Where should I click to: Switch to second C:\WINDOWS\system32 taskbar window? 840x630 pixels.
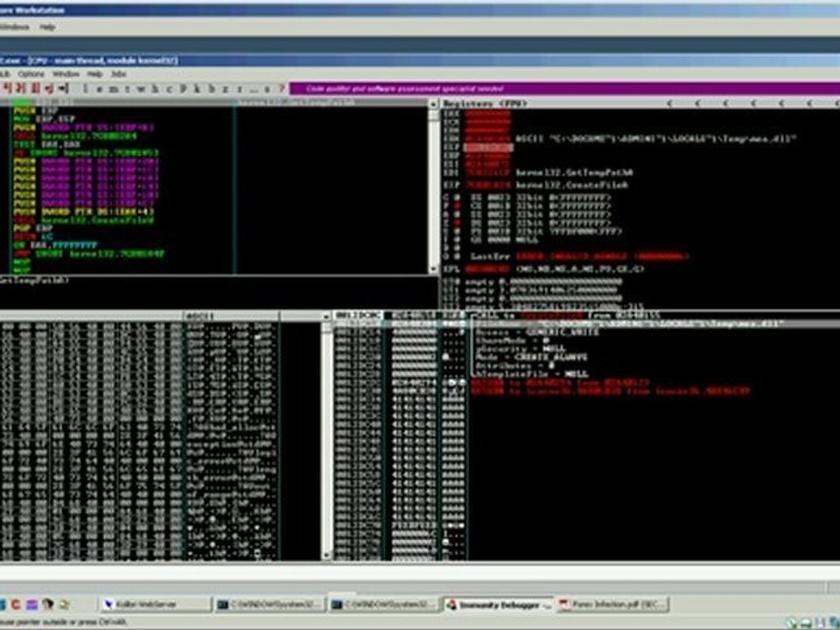tap(383, 605)
